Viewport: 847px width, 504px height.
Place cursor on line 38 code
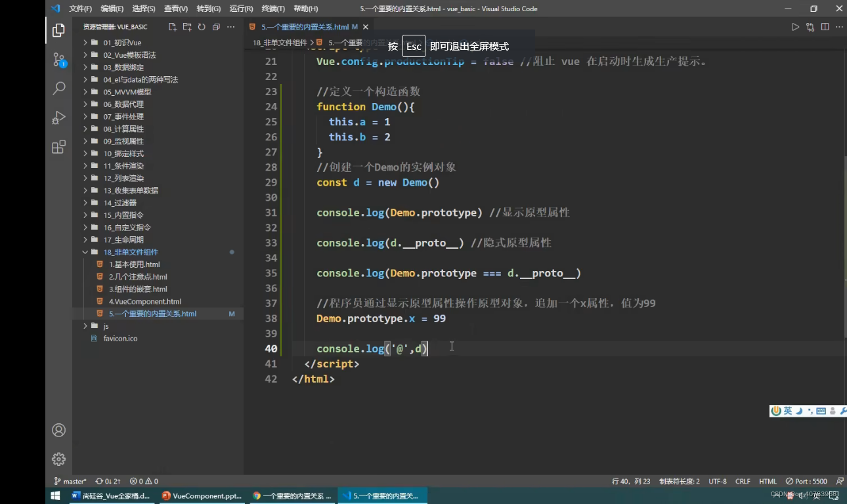[381, 318]
